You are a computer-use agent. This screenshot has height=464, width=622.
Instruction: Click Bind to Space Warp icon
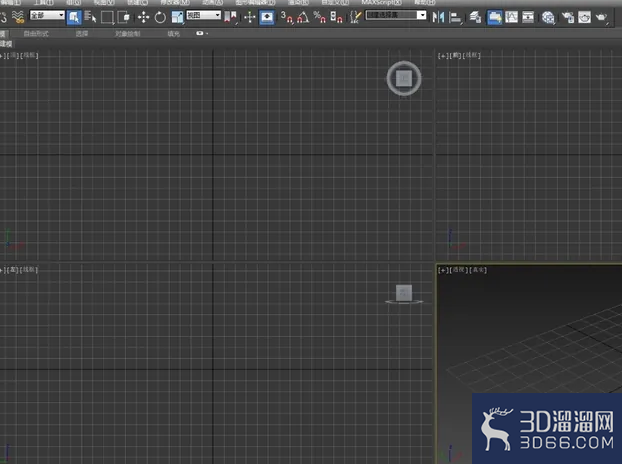18,17
